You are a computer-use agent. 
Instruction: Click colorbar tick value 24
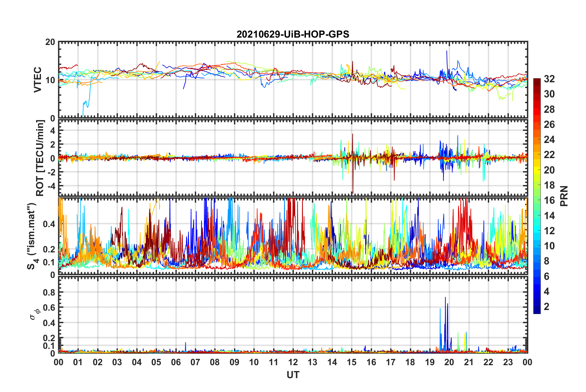coord(549,140)
